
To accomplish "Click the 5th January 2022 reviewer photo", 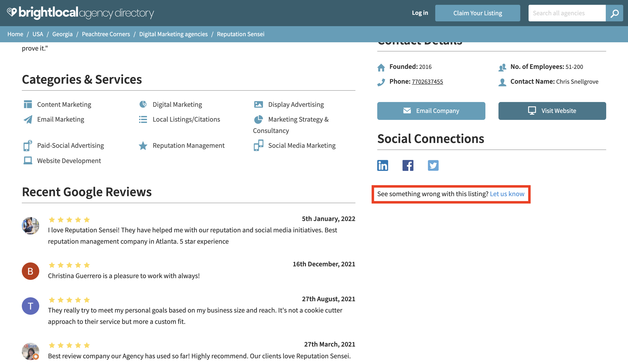I will coord(30,226).
